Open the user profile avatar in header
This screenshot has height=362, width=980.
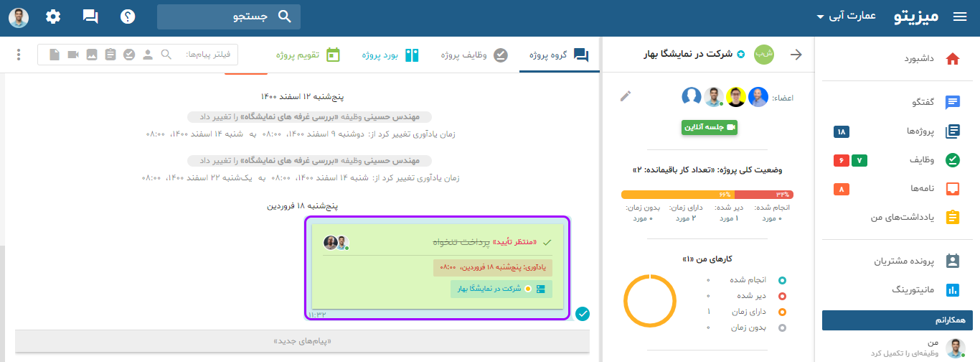[x=19, y=17]
